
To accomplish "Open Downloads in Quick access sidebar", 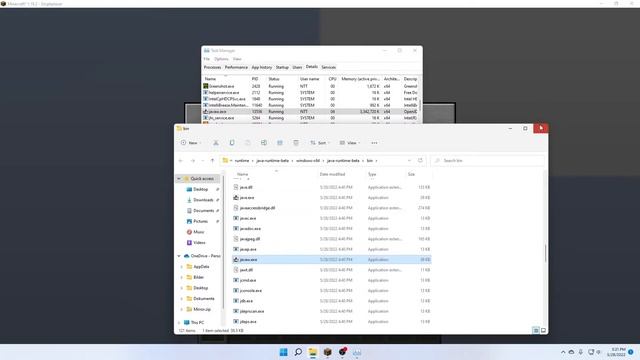I will pyautogui.click(x=203, y=200).
